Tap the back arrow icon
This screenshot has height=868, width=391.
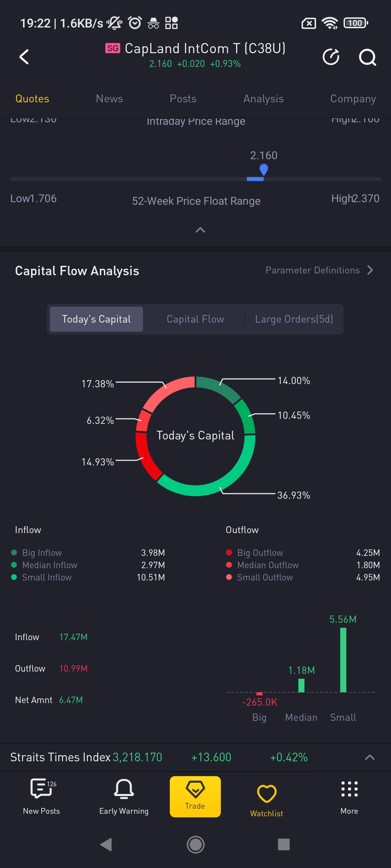pos(24,57)
